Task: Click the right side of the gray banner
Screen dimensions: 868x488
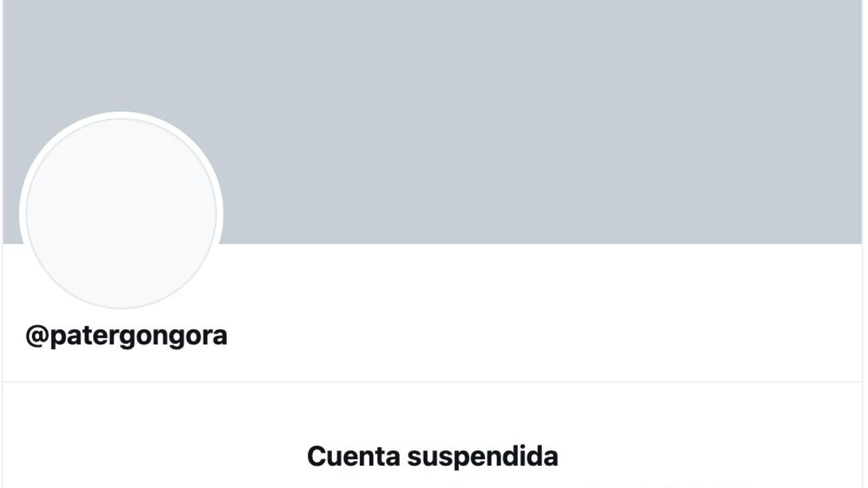Action: tap(705, 122)
